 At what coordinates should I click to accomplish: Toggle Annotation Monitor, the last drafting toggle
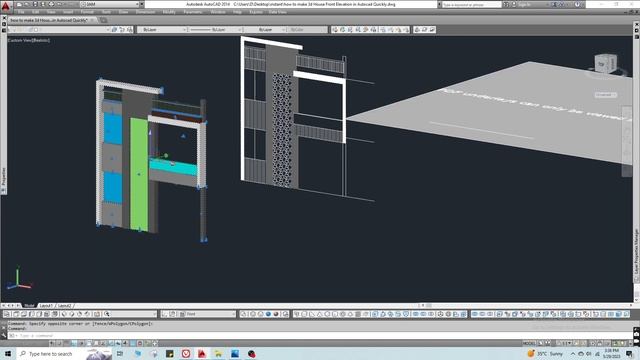point(155,344)
